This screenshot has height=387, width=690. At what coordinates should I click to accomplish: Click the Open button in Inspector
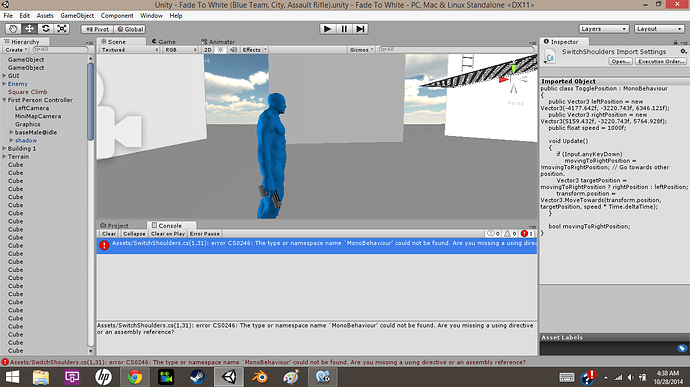click(x=621, y=62)
